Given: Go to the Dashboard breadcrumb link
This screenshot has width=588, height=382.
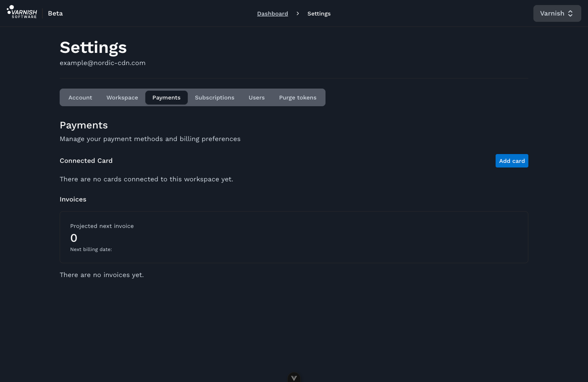Looking at the screenshot, I should 273,13.
